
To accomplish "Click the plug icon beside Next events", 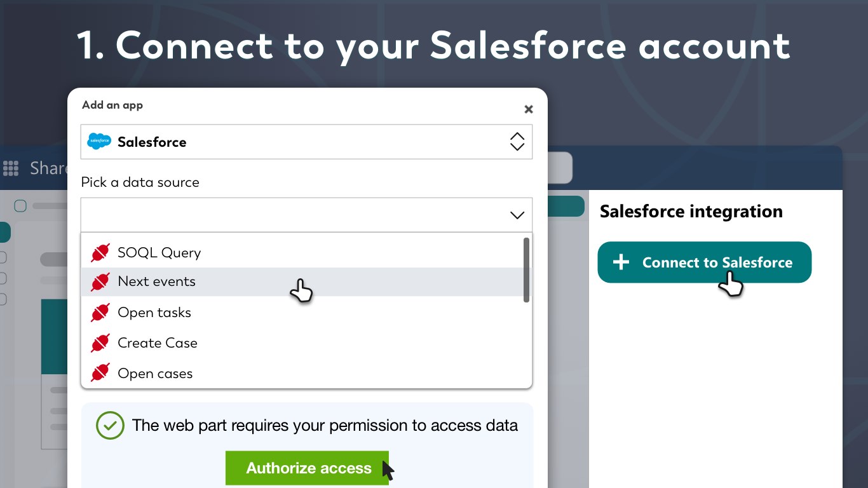I will (100, 281).
